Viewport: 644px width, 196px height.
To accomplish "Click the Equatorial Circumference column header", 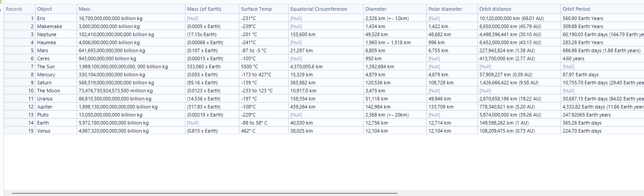I will pyautogui.click(x=326, y=9).
